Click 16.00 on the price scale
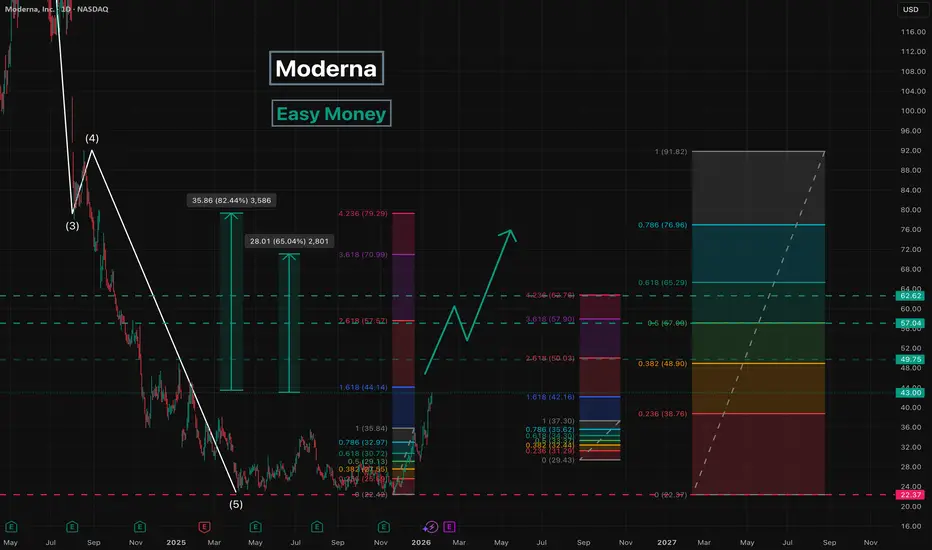This screenshot has height=550, width=932. 913,526
